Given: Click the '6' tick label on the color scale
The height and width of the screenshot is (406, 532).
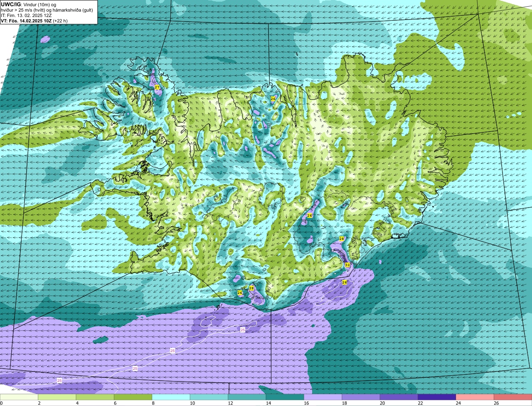Looking at the screenshot, I should pos(115,403).
